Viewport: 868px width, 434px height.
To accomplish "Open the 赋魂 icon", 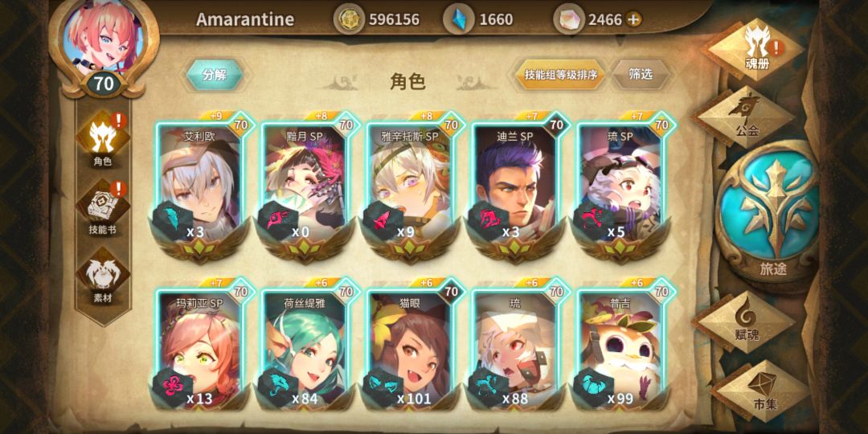I will point(746,321).
